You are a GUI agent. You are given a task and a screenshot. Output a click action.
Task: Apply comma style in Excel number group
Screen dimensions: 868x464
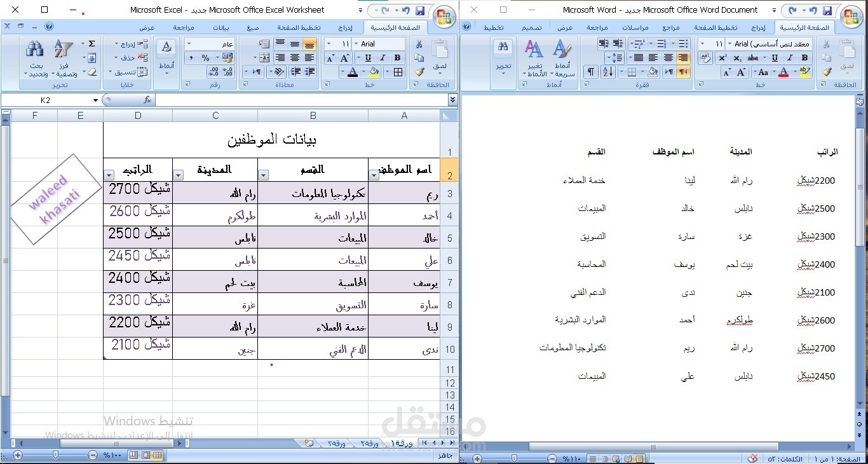[x=191, y=58]
